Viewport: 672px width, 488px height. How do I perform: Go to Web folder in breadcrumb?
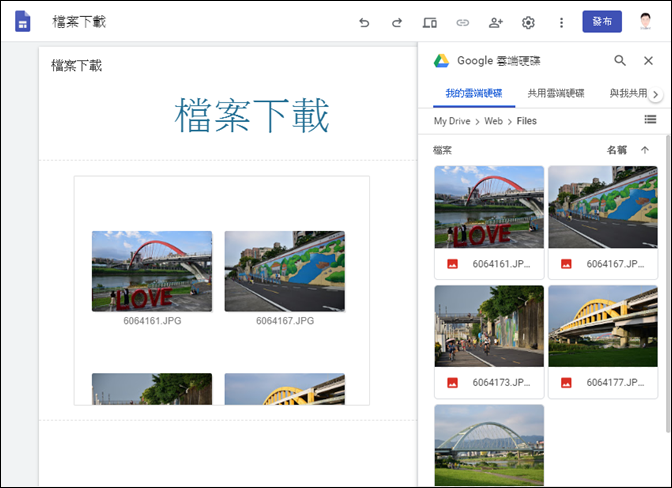493,121
